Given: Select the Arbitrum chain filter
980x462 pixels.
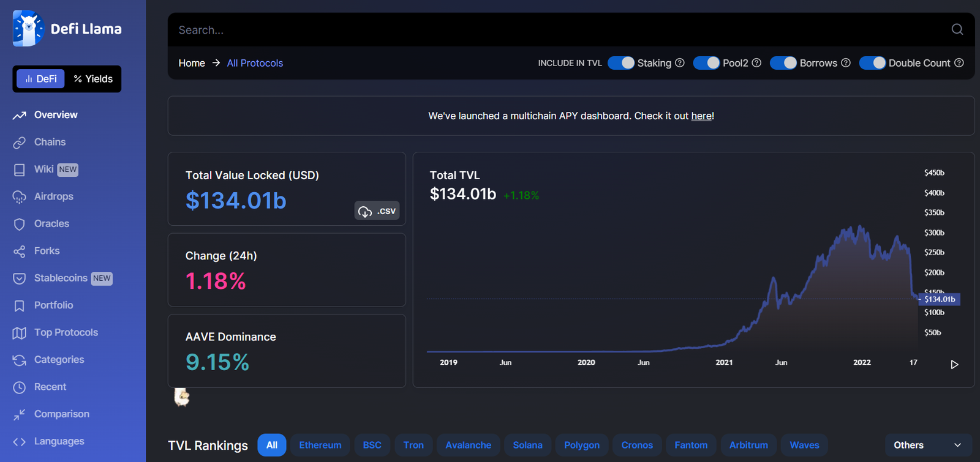Looking at the screenshot, I should point(748,445).
